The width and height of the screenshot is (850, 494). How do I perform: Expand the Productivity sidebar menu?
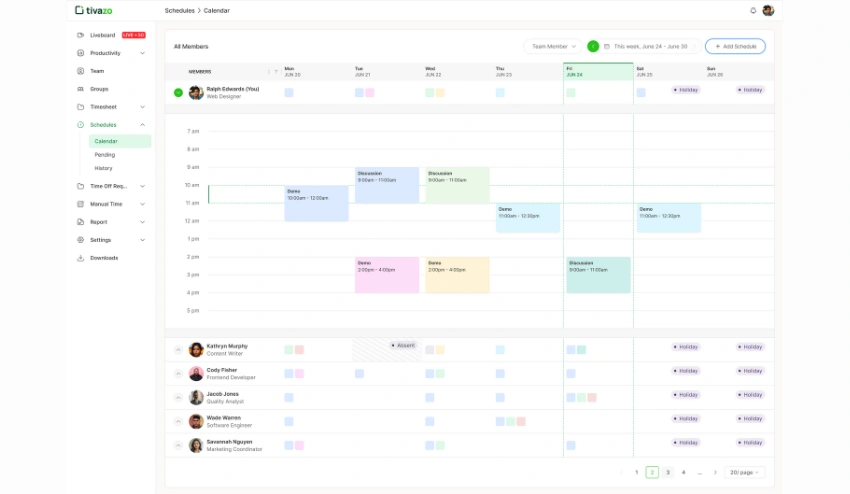click(142, 53)
